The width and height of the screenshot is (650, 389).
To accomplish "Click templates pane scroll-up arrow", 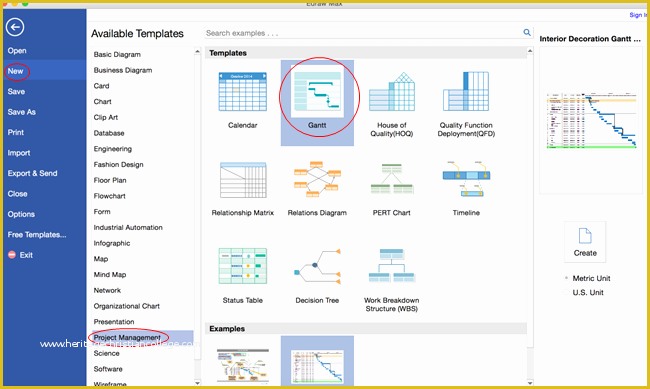I will [530, 51].
